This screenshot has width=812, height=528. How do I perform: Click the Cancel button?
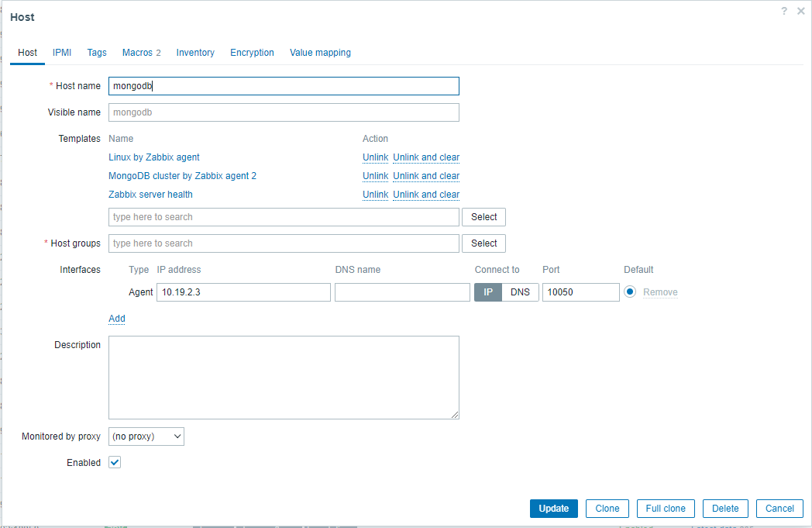pos(779,509)
